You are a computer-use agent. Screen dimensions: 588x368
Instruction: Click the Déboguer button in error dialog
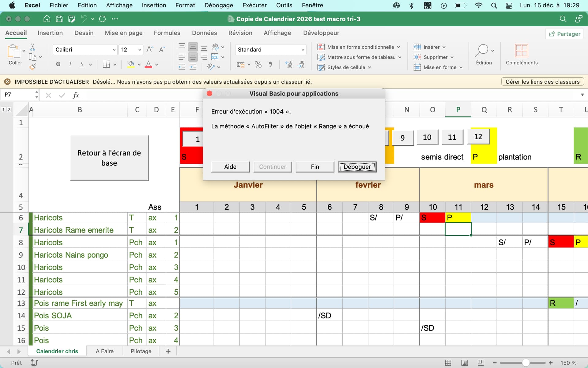coord(357,167)
